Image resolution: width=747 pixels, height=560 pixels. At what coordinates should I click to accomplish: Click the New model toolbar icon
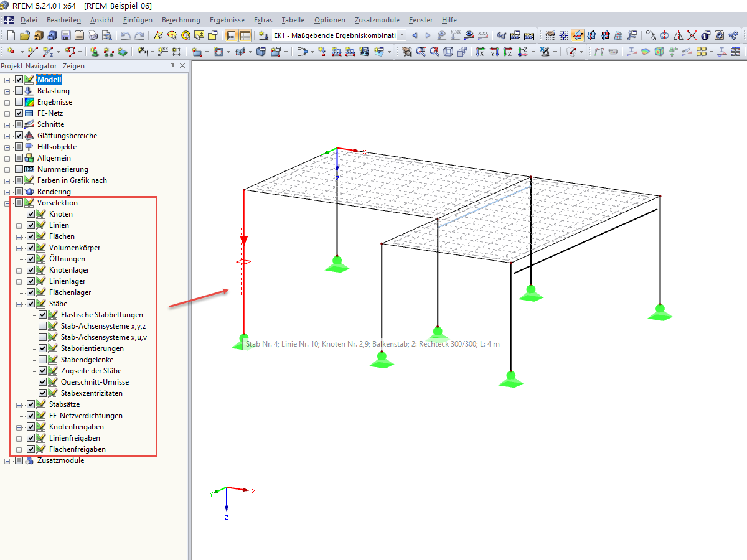tap(11, 35)
